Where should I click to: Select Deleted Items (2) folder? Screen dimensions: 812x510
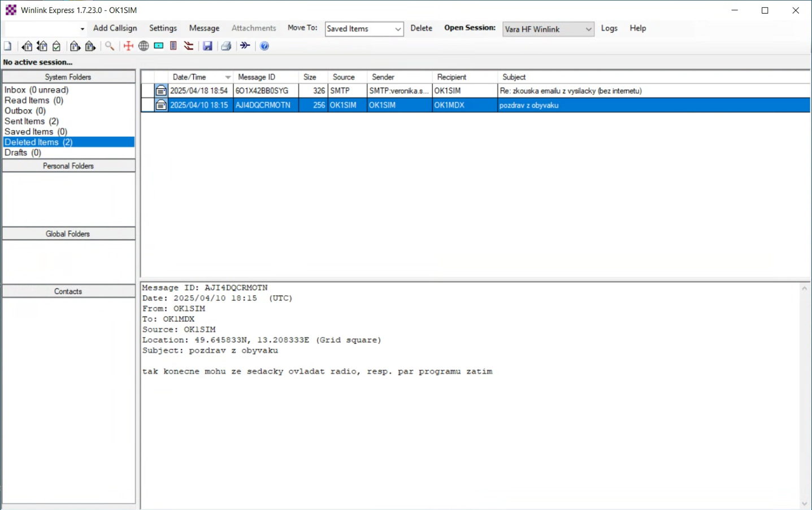click(68, 142)
